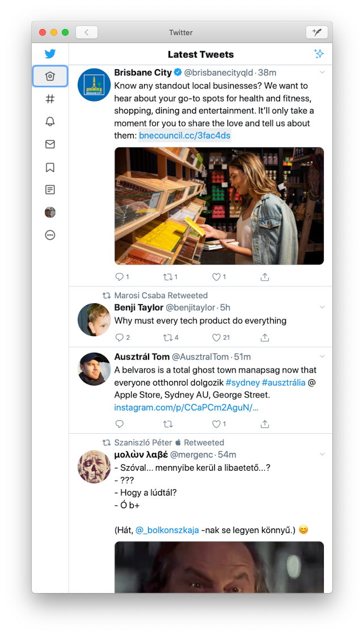Open Messages envelope icon in sidebar
Image resolution: width=364 pixels, height=635 pixels.
(50, 144)
